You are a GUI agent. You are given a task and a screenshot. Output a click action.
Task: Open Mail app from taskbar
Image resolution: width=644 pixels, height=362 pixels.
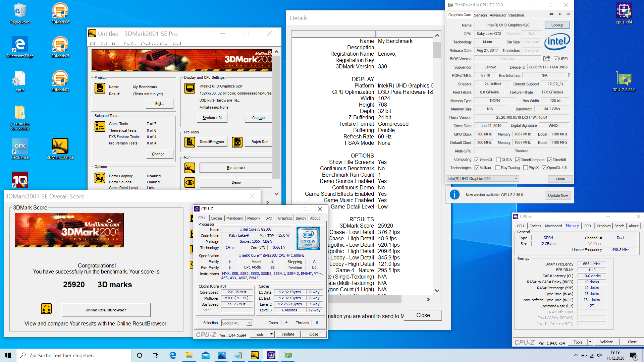click(x=206, y=355)
